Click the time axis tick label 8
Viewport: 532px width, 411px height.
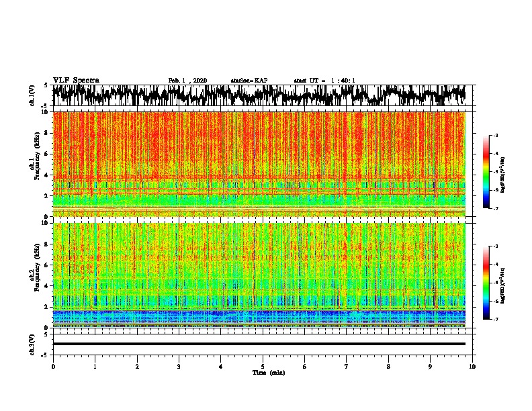point(388,367)
